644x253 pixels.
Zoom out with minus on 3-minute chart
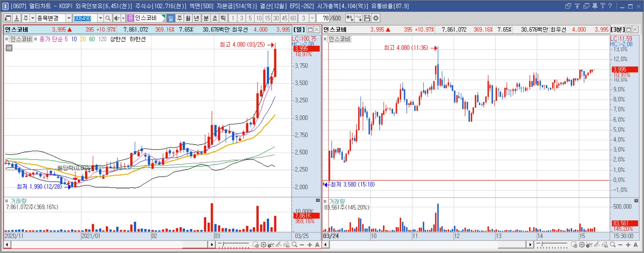coord(620,245)
